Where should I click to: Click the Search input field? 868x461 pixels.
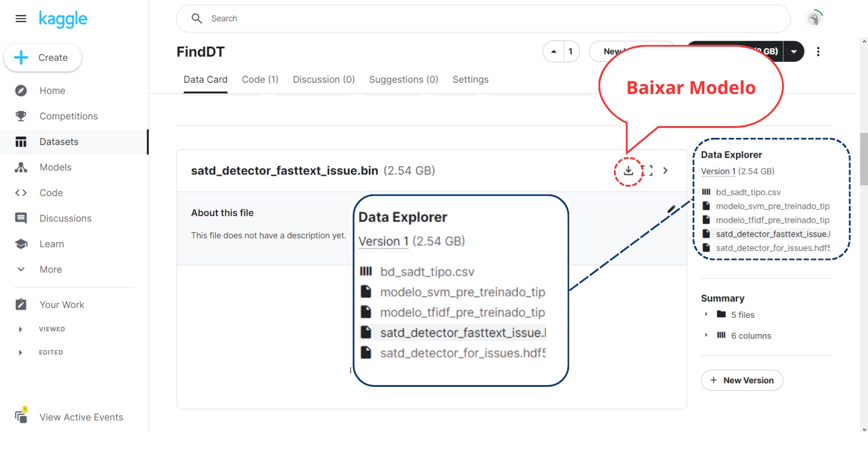coord(483,19)
